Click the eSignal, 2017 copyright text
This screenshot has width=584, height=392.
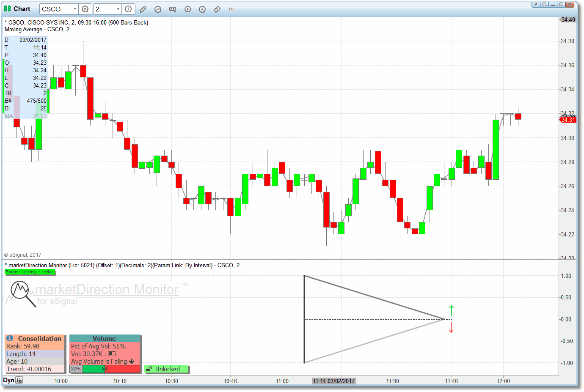pyautogui.click(x=23, y=255)
